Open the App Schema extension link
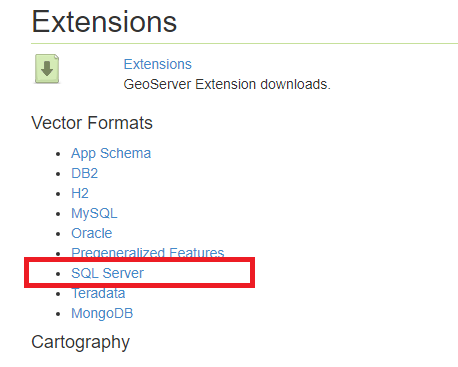The width and height of the screenshot is (458, 367). click(111, 153)
